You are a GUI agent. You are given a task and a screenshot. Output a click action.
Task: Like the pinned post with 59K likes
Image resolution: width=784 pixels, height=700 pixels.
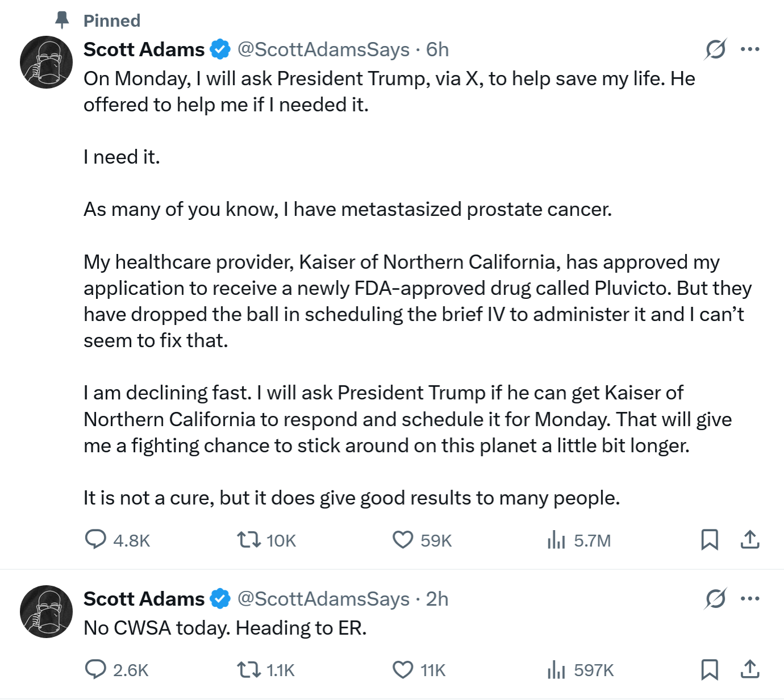(x=403, y=539)
